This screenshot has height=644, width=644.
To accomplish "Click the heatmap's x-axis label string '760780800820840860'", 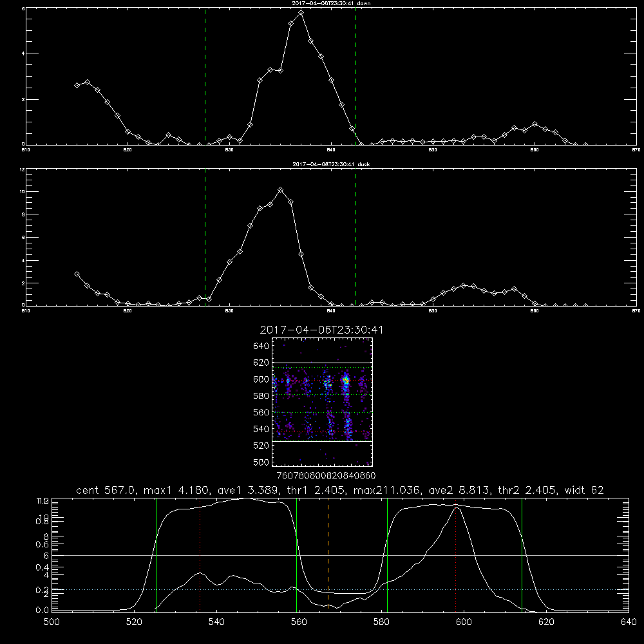I will tap(327, 476).
